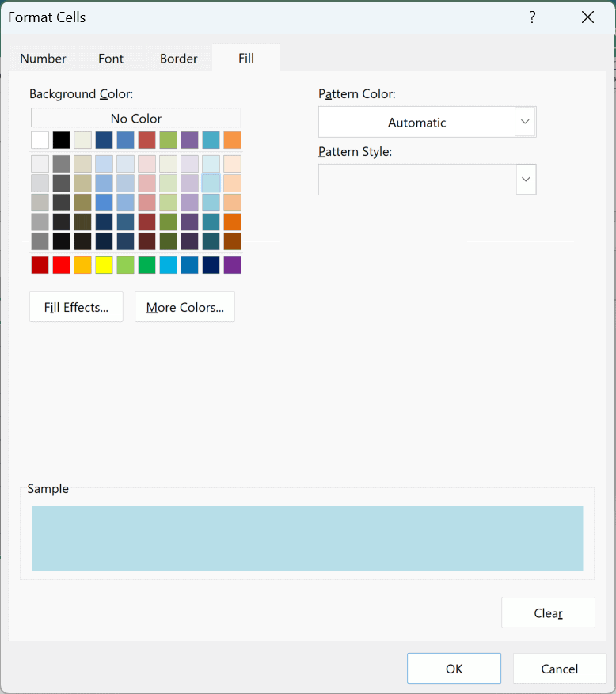The height and width of the screenshot is (694, 616).
Task: Choose the dark blue top row swatch
Action: tap(104, 140)
